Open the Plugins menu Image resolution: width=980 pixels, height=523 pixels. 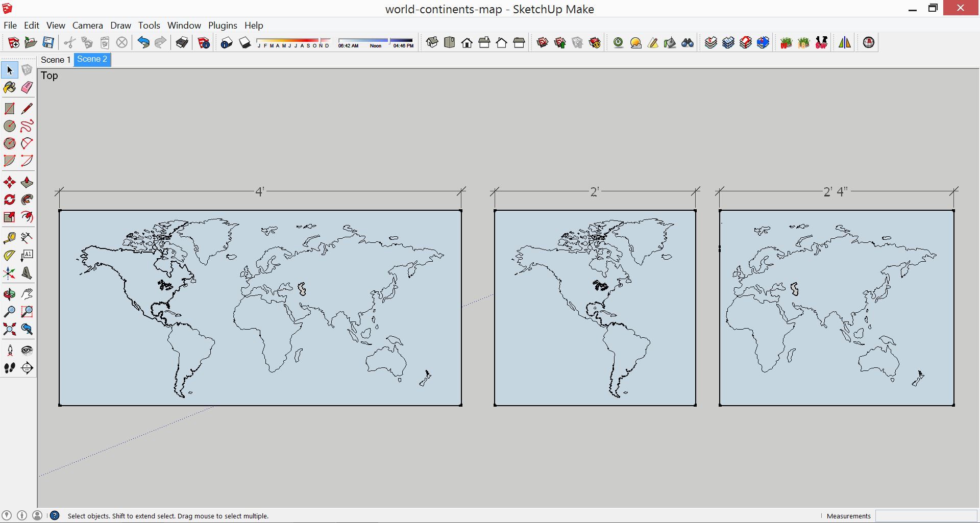point(222,25)
